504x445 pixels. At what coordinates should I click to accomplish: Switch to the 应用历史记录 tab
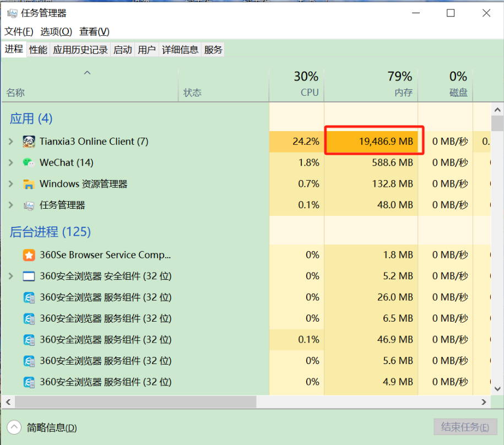(80, 50)
